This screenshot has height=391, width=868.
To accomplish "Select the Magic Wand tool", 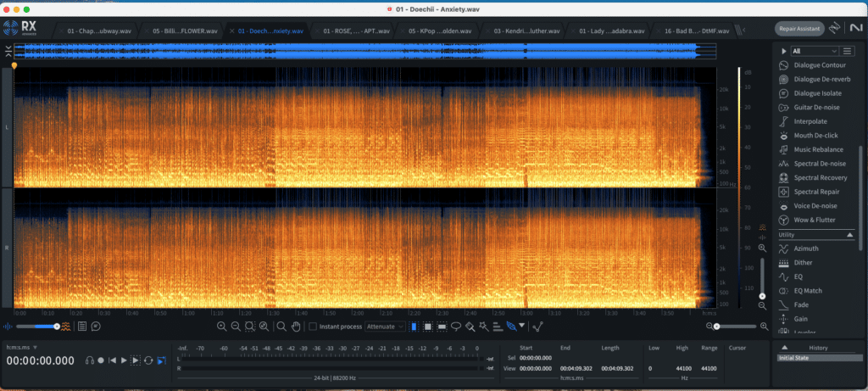I will click(x=484, y=327).
